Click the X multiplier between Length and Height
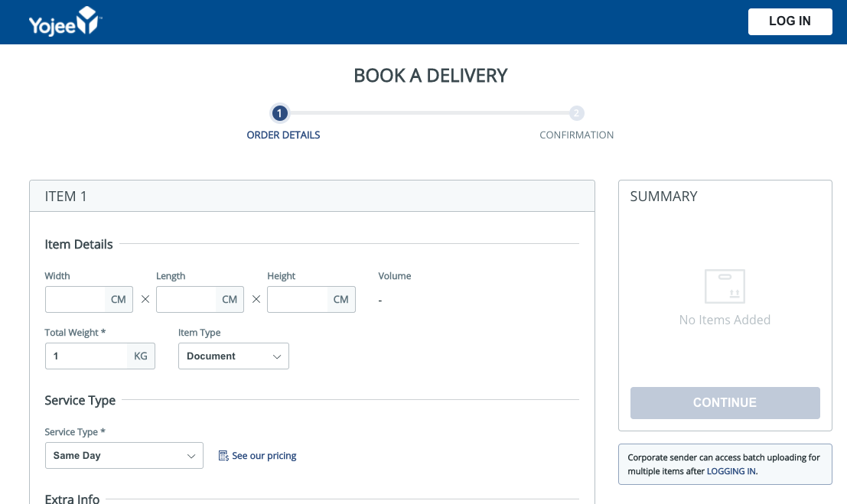The image size is (847, 504). click(256, 299)
